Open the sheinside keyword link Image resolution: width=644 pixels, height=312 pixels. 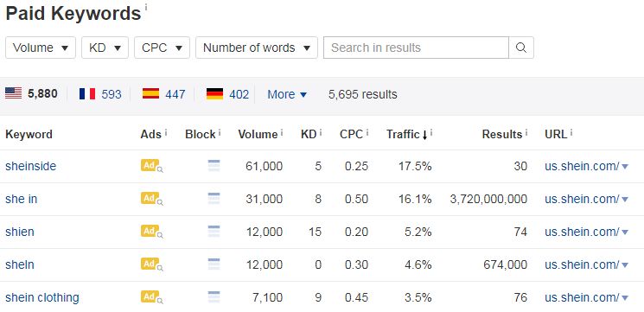point(31,166)
